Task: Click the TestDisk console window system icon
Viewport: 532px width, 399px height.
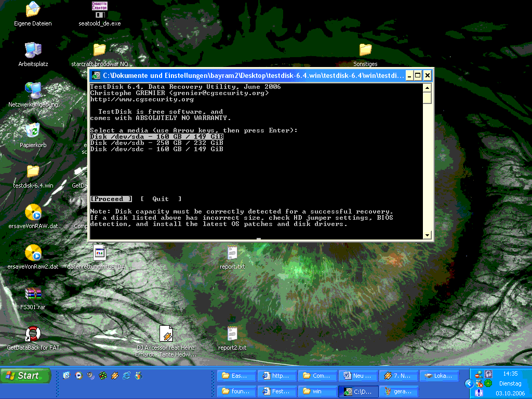Action: click(96, 75)
